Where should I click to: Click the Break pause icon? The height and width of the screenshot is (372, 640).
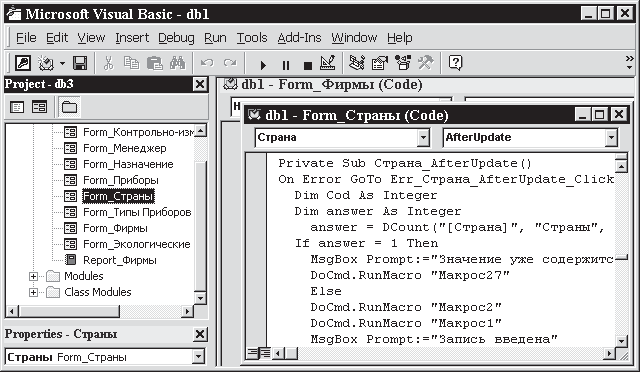(x=286, y=65)
